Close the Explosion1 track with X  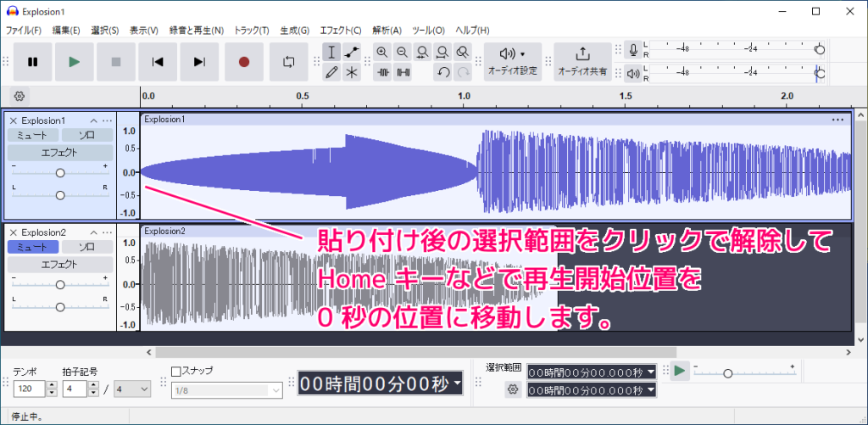coord(14,120)
